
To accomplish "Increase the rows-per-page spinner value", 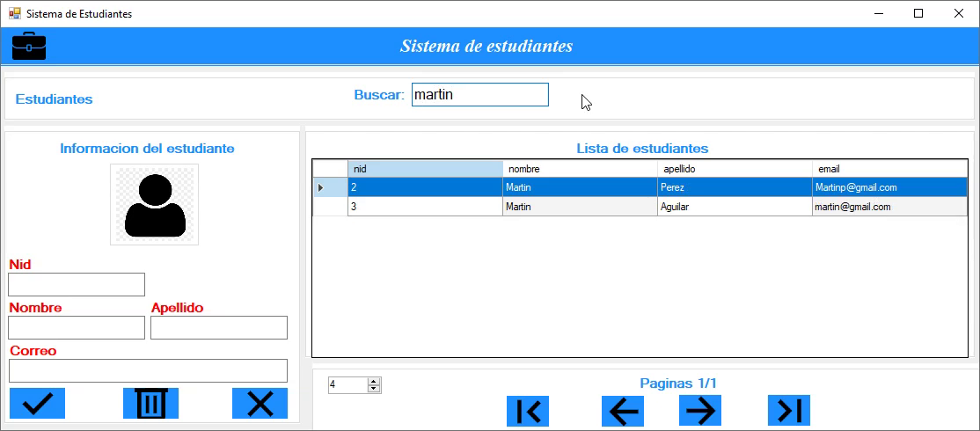I will pos(374,382).
